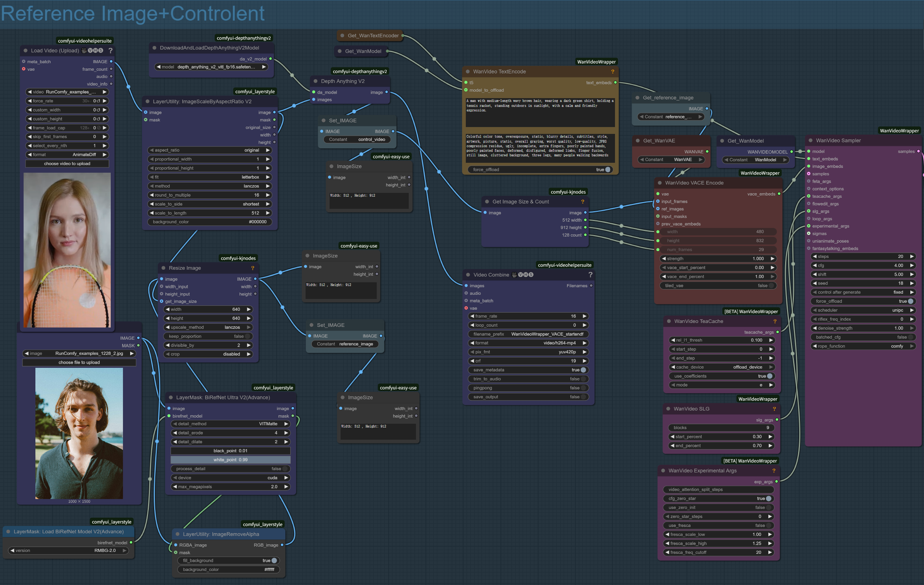
Task: Toggle keep_proportion in Resize Image
Action: (209, 336)
